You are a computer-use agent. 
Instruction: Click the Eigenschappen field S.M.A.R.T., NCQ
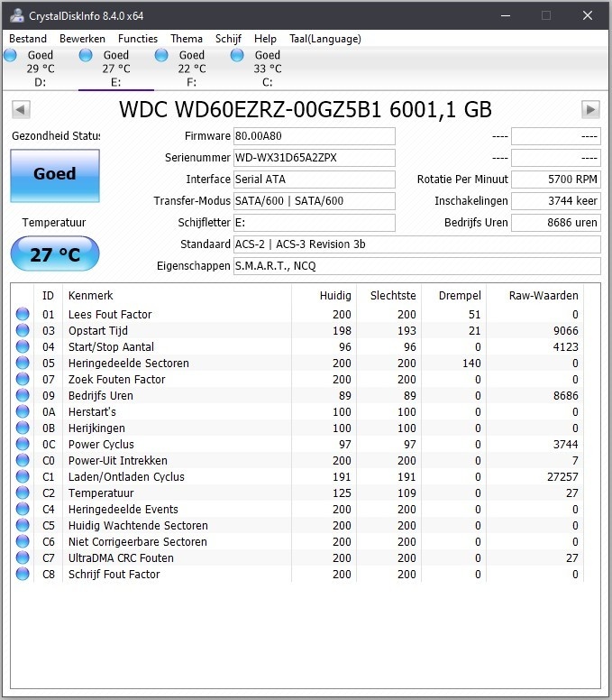417,266
